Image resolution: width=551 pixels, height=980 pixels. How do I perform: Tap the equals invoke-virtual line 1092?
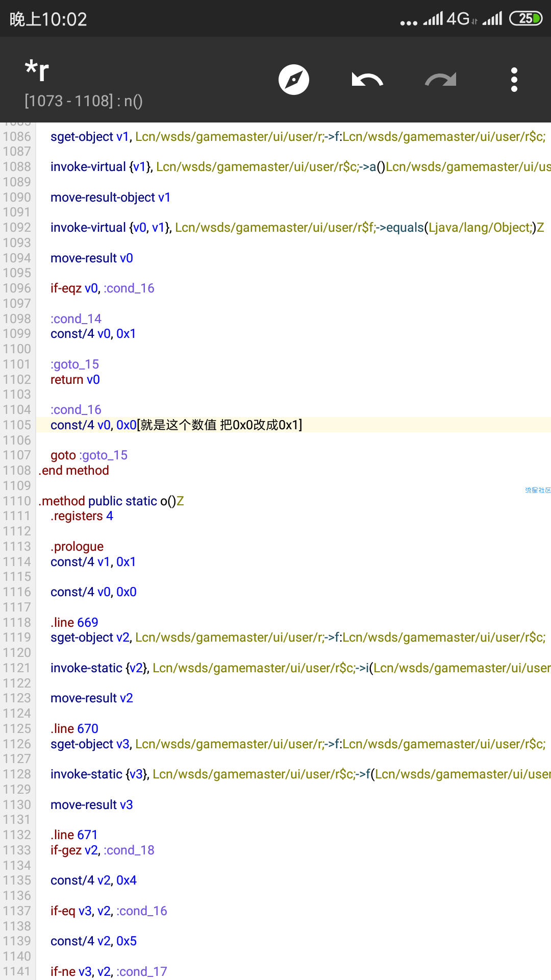[x=297, y=227]
